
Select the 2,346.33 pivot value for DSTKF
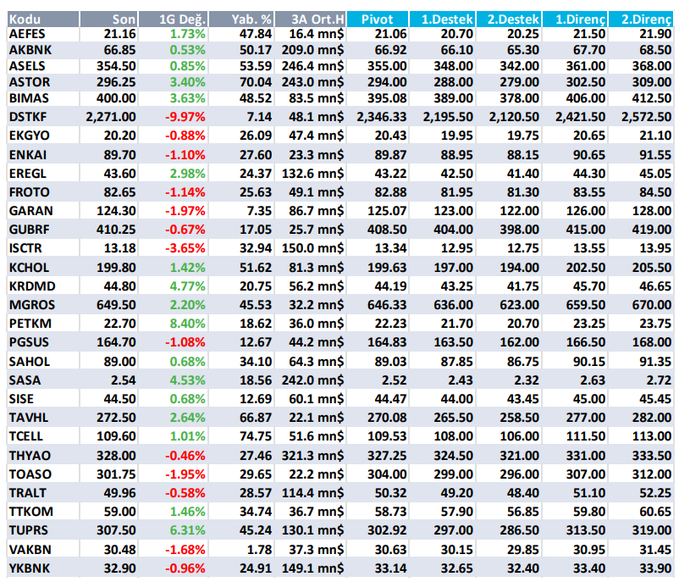tap(382, 116)
